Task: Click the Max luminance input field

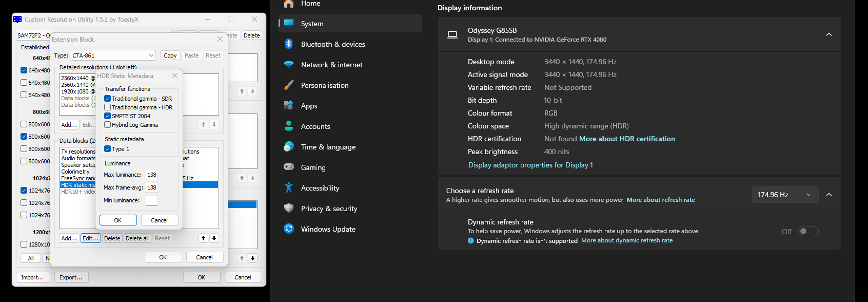Action: pyautogui.click(x=152, y=175)
